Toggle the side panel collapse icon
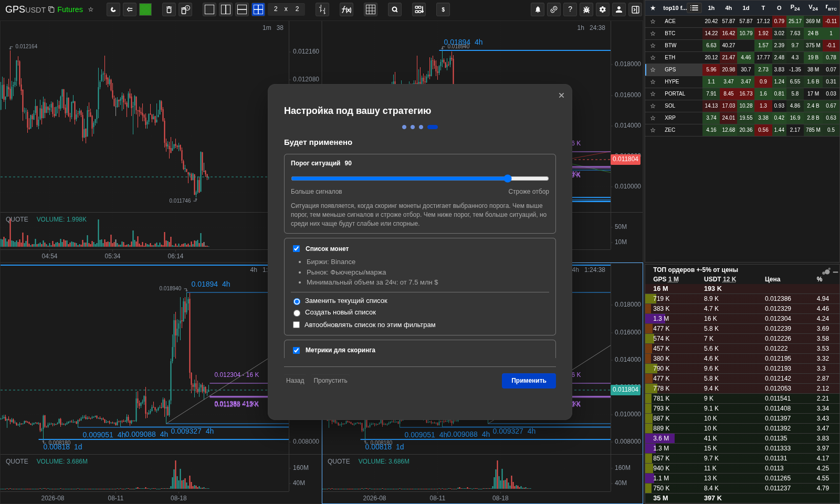The height and width of the screenshot is (504, 840). (x=635, y=9)
